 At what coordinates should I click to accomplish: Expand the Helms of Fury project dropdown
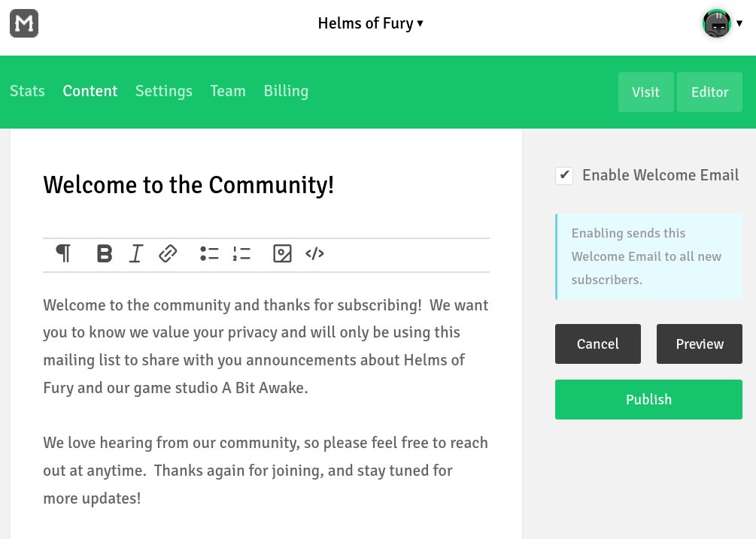tap(370, 23)
